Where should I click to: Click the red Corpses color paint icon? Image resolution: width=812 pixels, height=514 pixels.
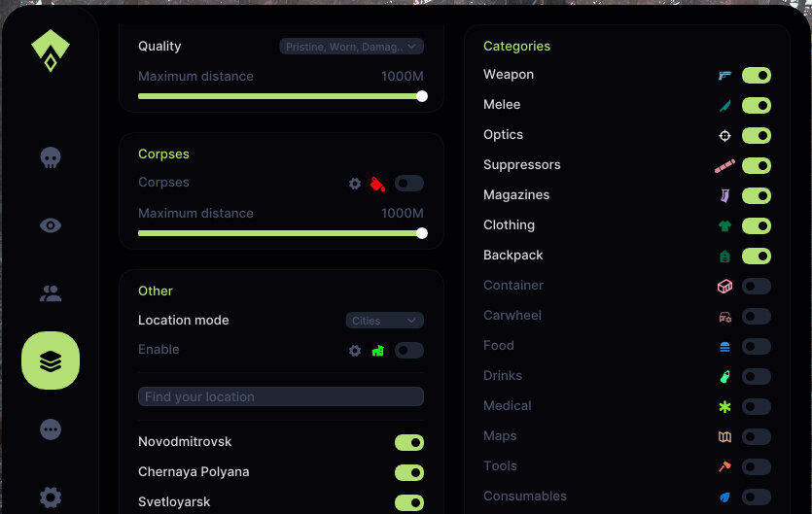[x=378, y=184]
